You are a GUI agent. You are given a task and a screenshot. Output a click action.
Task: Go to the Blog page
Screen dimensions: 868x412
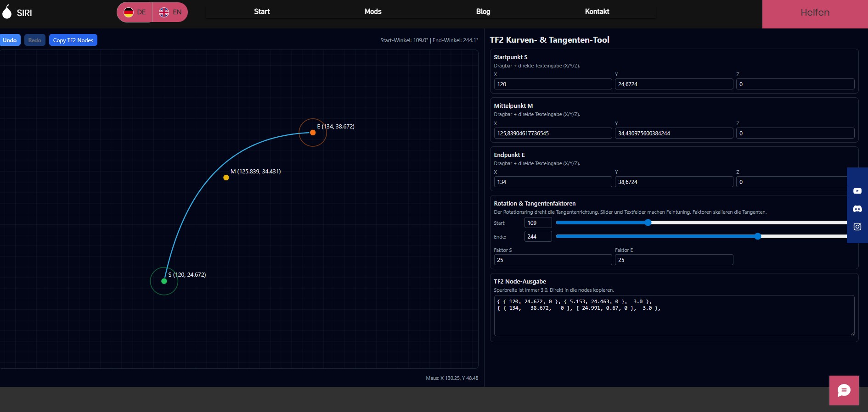(483, 11)
